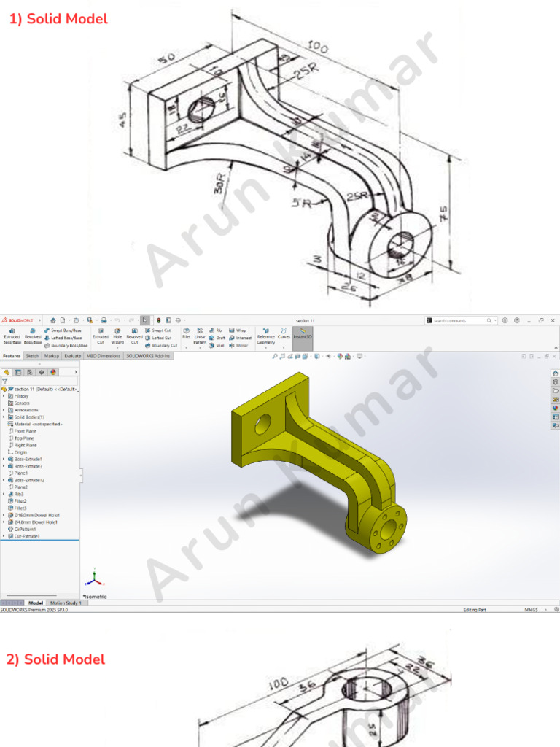Open the MMGS unit system in status bar
This screenshot has height=747, width=560.
tap(531, 610)
